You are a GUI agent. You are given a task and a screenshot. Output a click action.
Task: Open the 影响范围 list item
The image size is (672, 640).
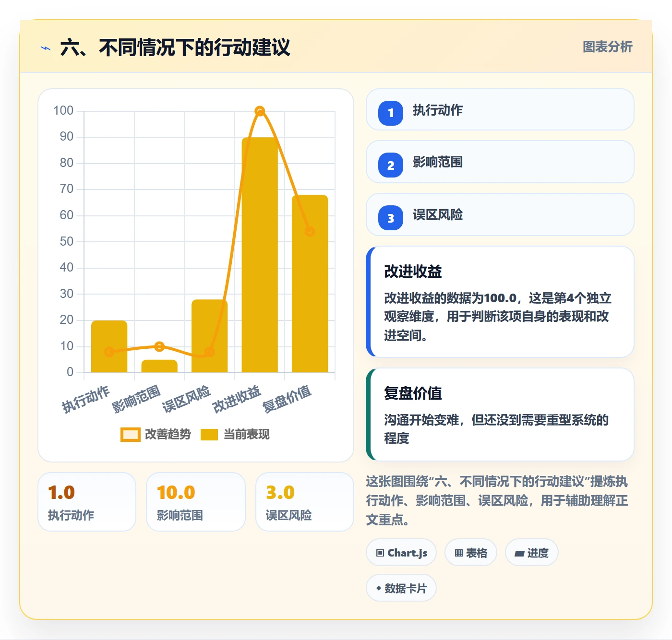point(500,162)
